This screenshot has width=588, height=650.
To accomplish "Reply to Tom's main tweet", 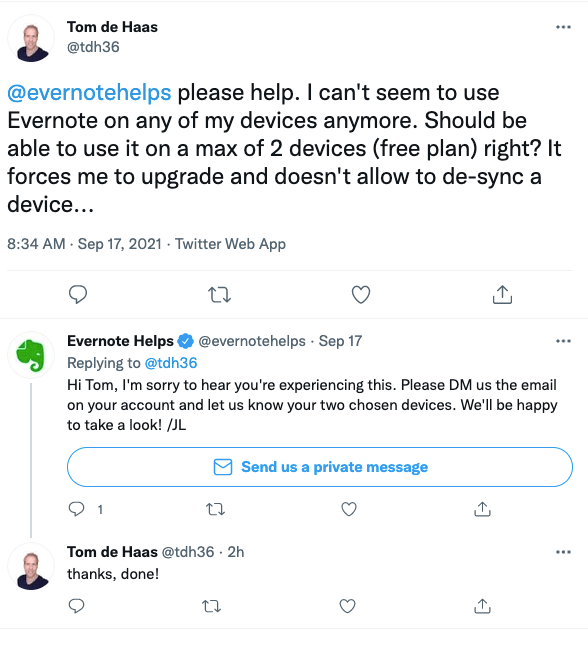I will [x=78, y=295].
